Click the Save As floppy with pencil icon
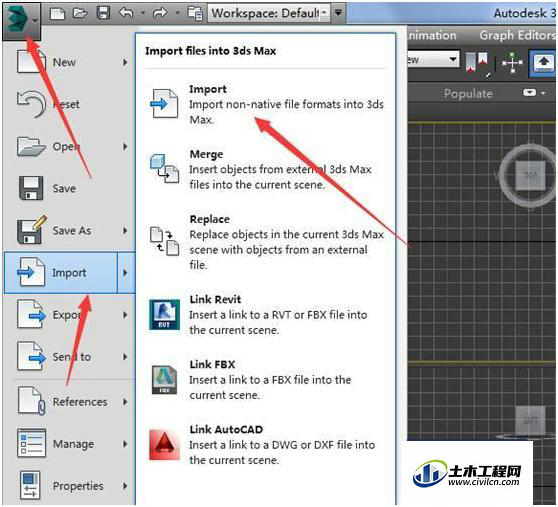 coord(32,230)
